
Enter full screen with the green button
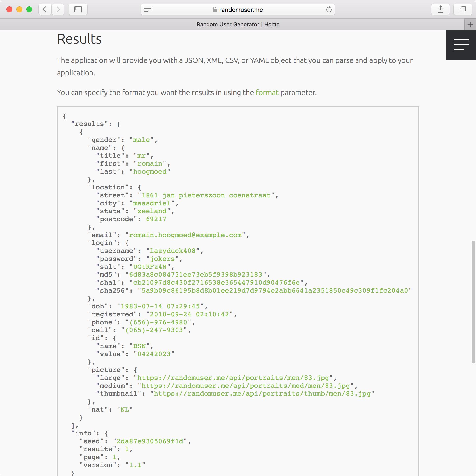click(29, 10)
